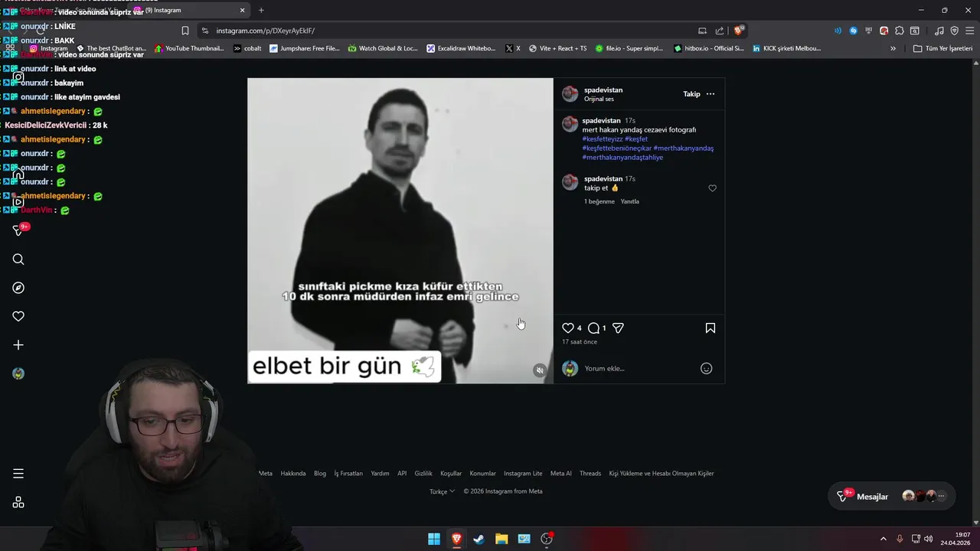Image resolution: width=980 pixels, height=551 pixels.
Task: Open the Hakkında footer link
Action: [x=293, y=474]
